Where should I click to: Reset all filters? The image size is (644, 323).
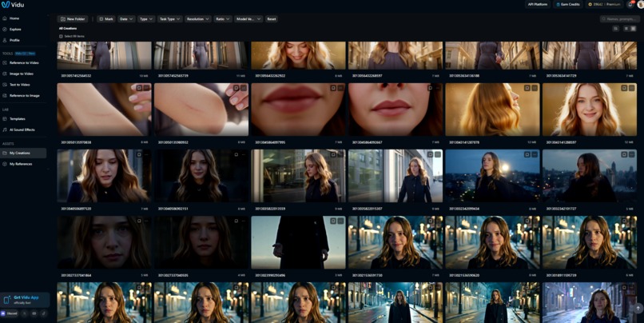pyautogui.click(x=272, y=19)
